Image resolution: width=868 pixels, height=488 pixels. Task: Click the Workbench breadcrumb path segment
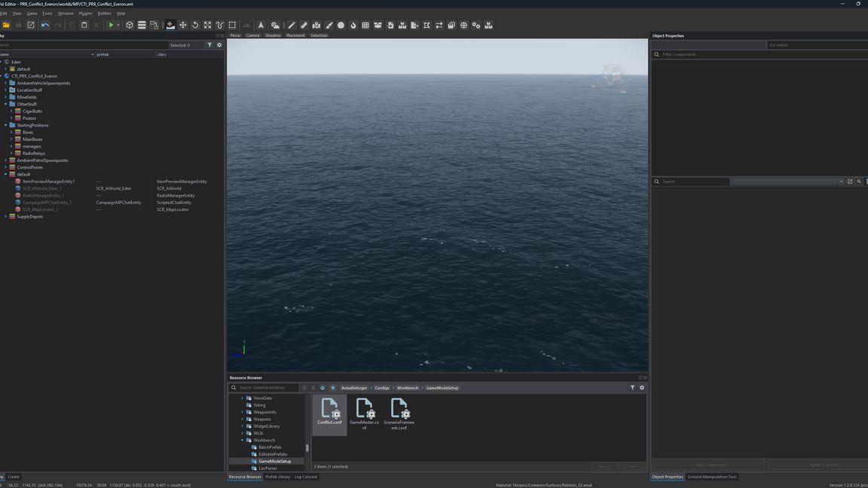[x=408, y=388]
